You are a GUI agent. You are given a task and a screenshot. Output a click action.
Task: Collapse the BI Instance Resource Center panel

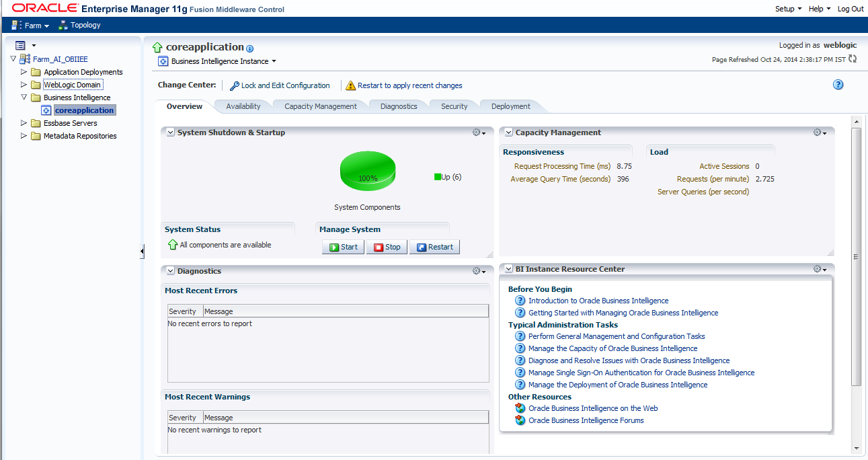pos(509,269)
